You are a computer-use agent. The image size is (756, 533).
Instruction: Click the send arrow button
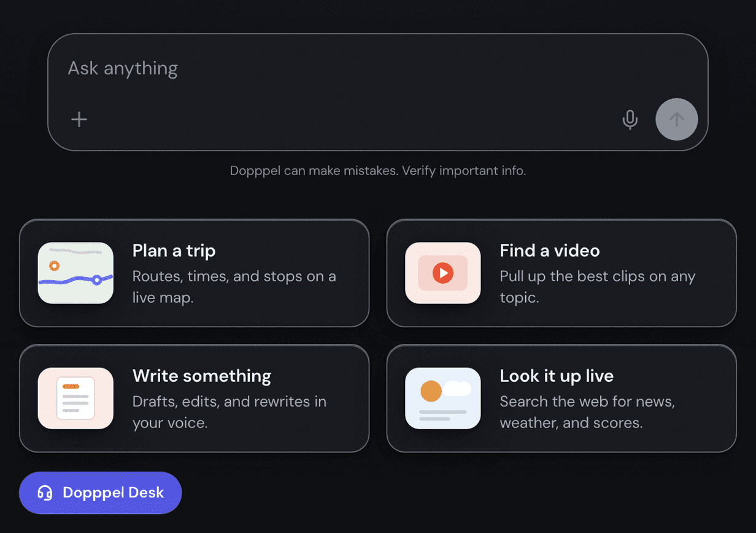point(676,119)
